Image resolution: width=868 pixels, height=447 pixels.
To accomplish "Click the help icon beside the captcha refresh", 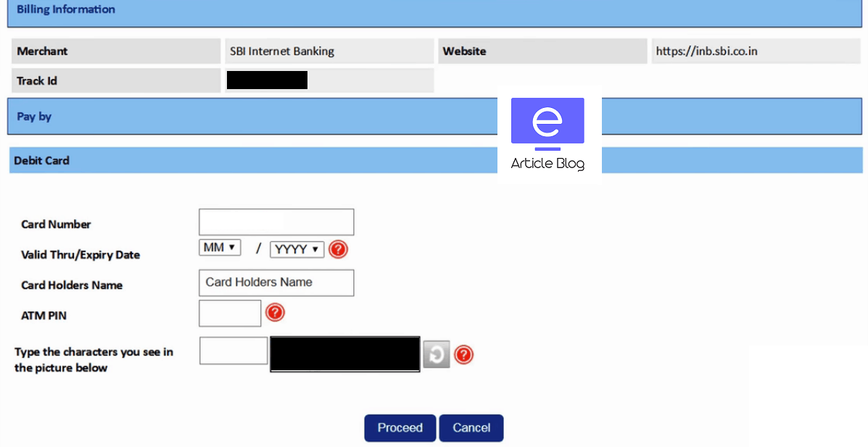I will point(463,354).
